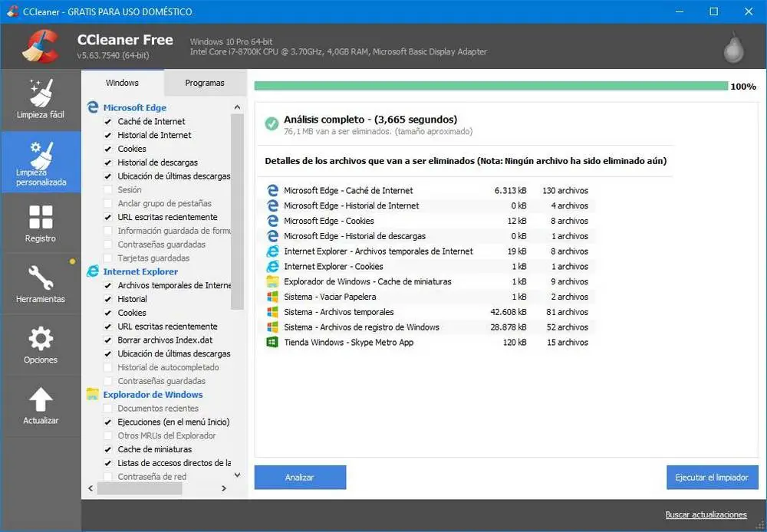The image size is (767, 532).
Task: Click the scroll up arrow in list
Action: (x=237, y=107)
